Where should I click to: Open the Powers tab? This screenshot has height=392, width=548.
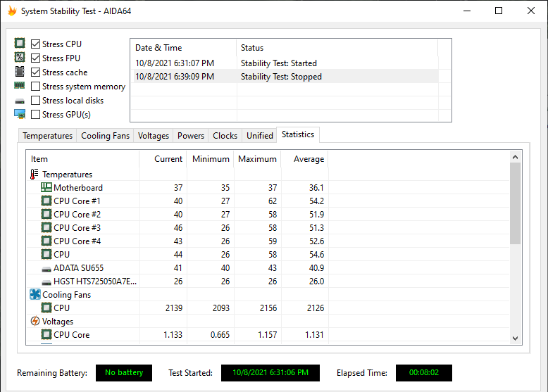[191, 135]
